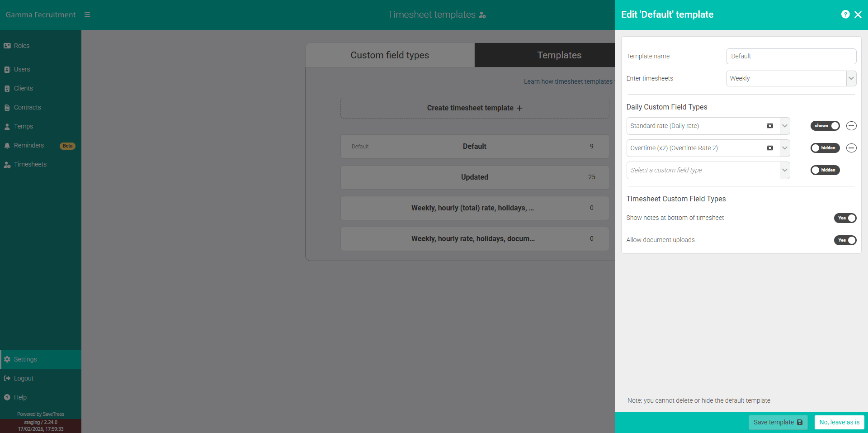Select the Temps person icon
The width and height of the screenshot is (868, 433).
pyautogui.click(x=6, y=126)
